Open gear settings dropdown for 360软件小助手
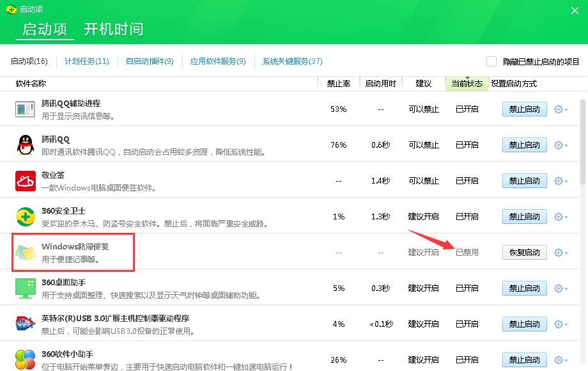 click(561, 359)
